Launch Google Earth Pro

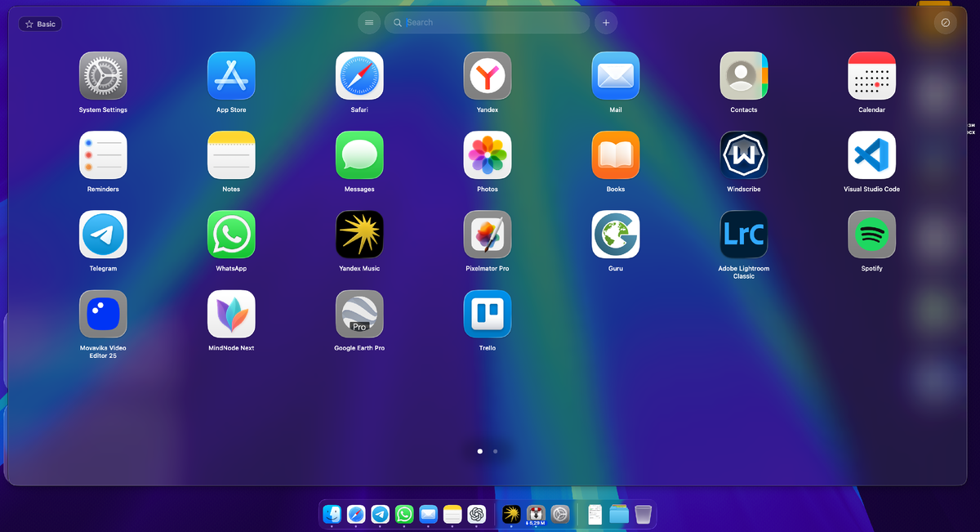tap(359, 314)
